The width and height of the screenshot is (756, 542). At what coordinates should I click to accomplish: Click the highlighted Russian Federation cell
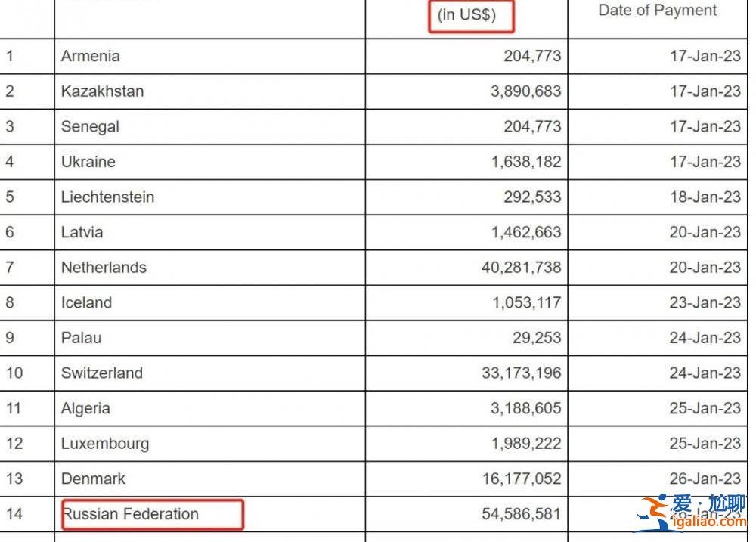tap(153, 514)
